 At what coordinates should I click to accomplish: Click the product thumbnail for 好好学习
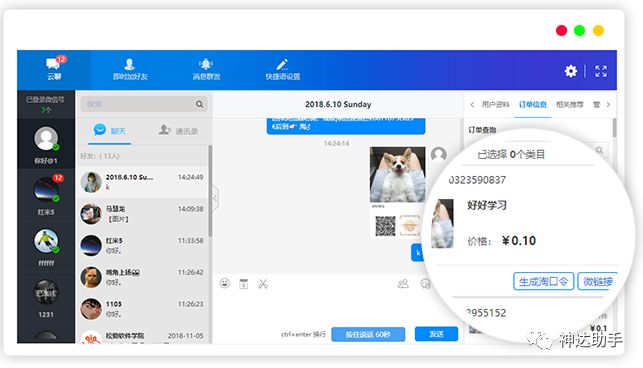tap(443, 224)
